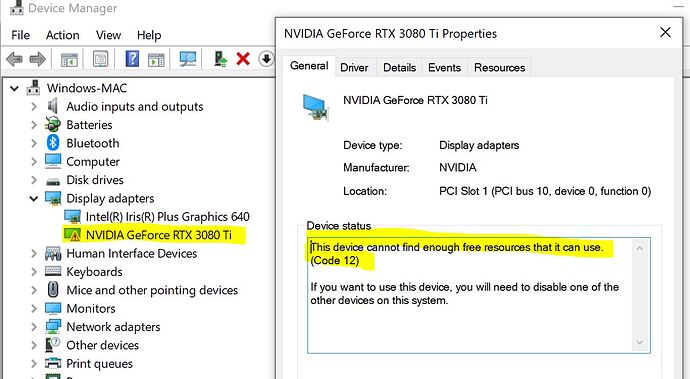Image resolution: width=690 pixels, height=379 pixels.
Task: Click the Batteries category icon
Action: pyautogui.click(x=53, y=125)
